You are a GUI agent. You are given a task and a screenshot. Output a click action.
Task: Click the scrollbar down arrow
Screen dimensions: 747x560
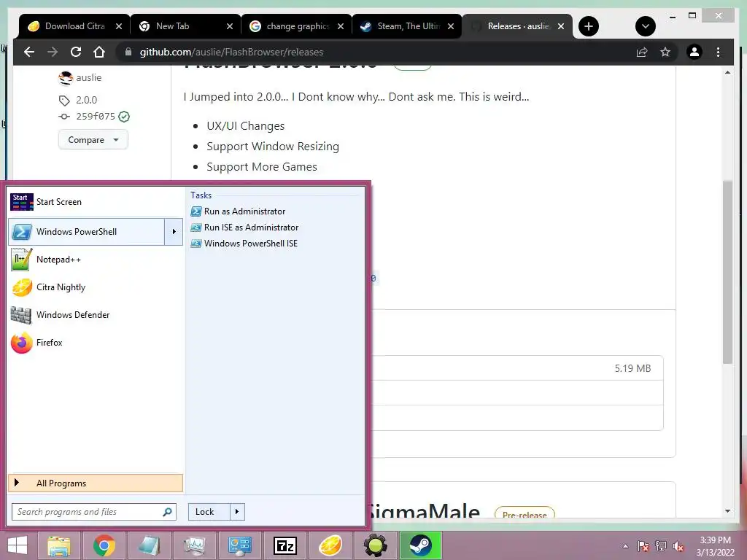pyautogui.click(x=727, y=511)
